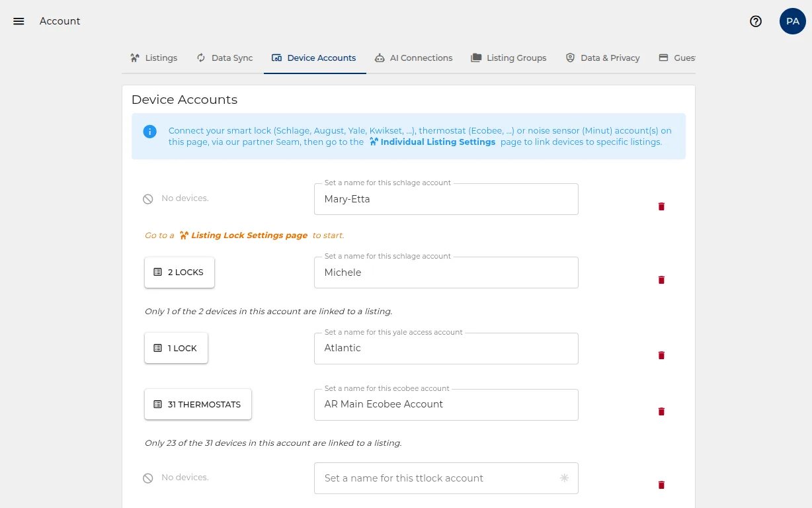Click the 'Only 23 of the 31 devices' notice

273,443
